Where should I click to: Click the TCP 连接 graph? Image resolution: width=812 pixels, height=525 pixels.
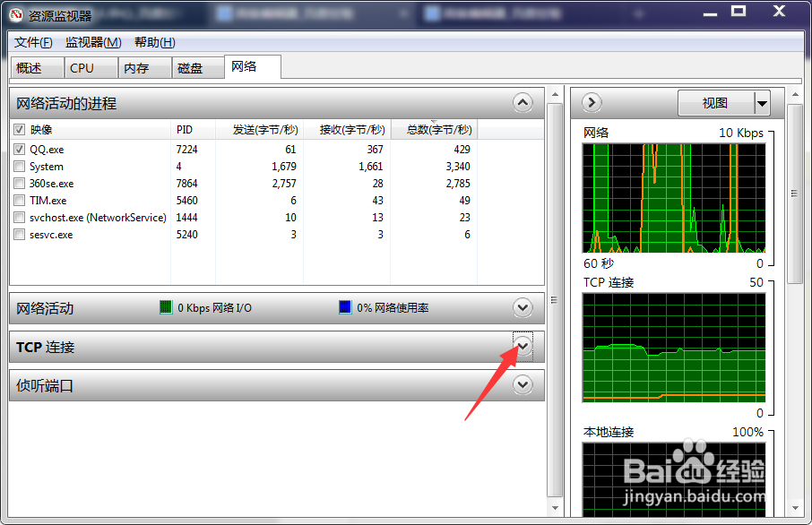tap(674, 348)
